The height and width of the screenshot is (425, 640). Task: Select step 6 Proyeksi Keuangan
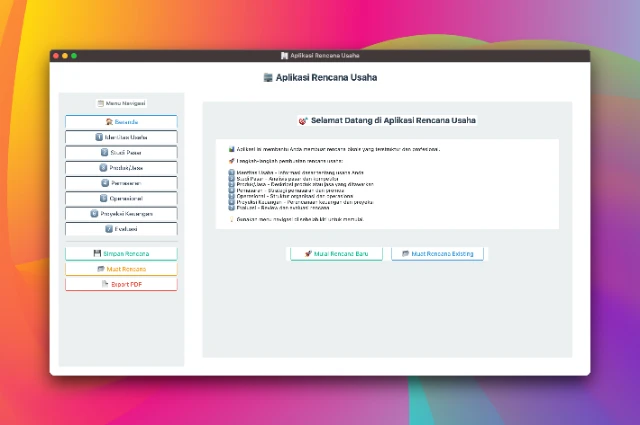121,213
